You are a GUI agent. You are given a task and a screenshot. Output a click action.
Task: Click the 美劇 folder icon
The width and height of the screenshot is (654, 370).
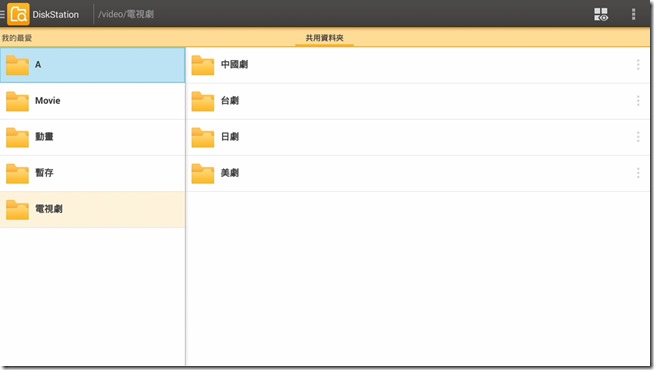(x=203, y=174)
